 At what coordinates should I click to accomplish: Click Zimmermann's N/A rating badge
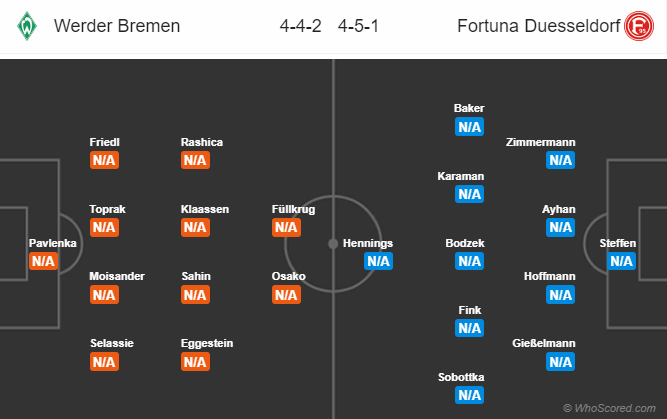(x=560, y=160)
